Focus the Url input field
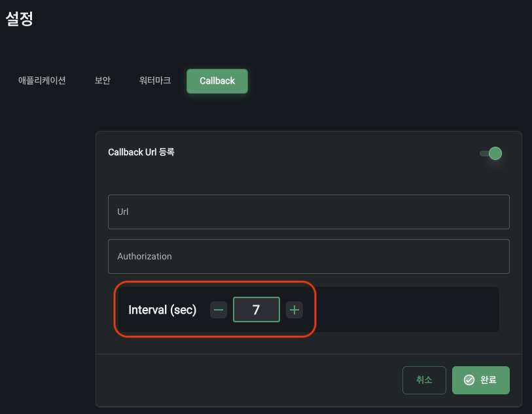The width and height of the screenshot is (532, 414). pyautogui.click(x=308, y=212)
